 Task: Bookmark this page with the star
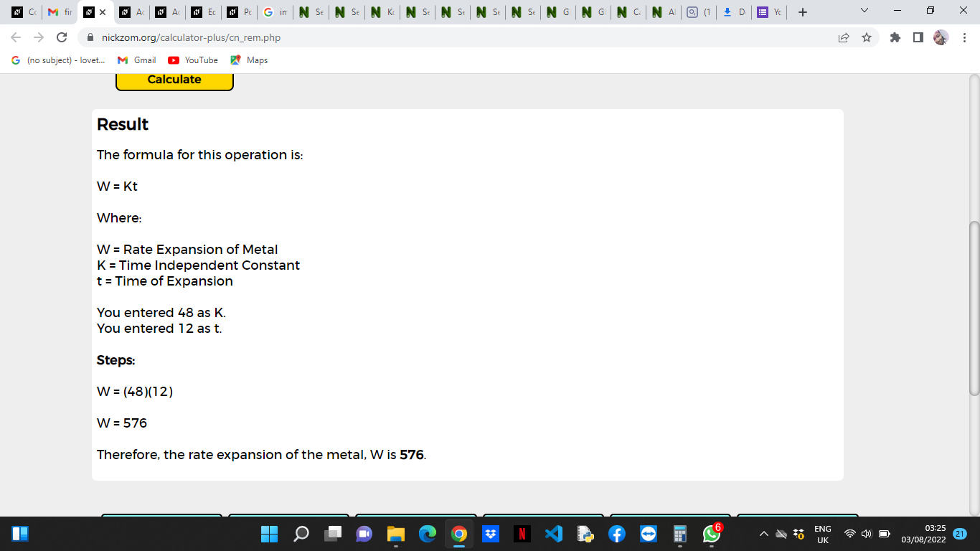[x=866, y=37]
